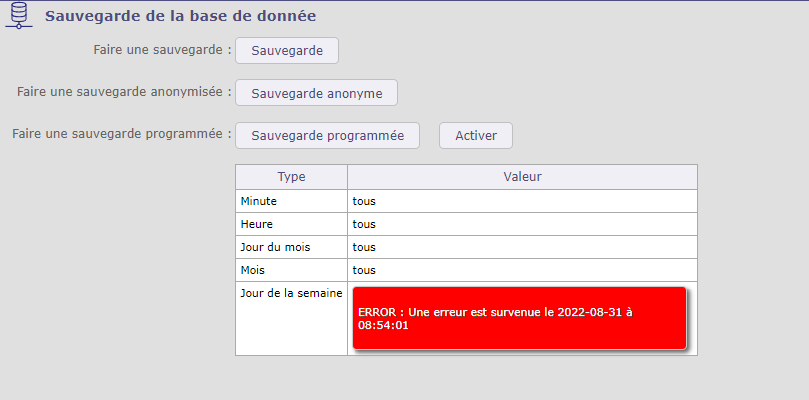This screenshot has height=400, width=809.
Task: Click the Valeur column header
Action: 522,177
